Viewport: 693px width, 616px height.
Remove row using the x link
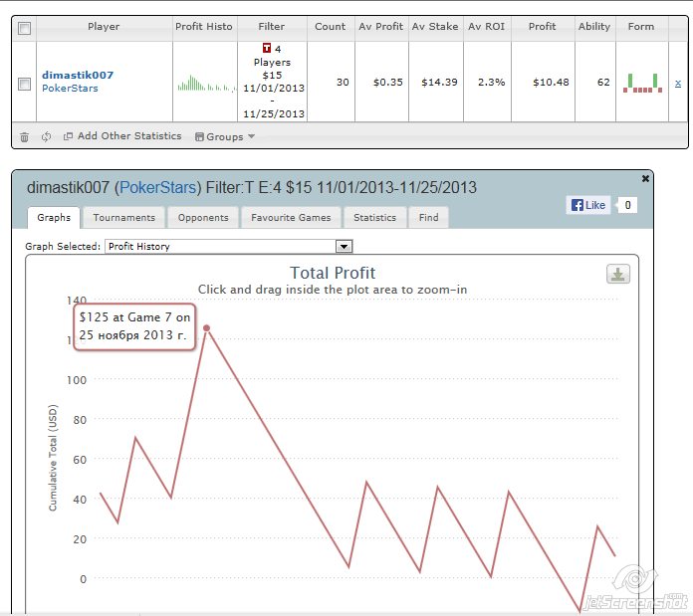[x=678, y=83]
